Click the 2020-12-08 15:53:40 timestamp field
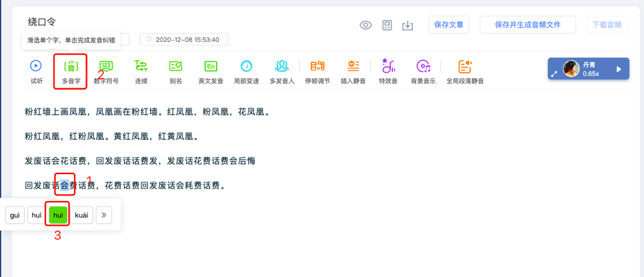The width and height of the screenshot is (644, 277). click(184, 39)
